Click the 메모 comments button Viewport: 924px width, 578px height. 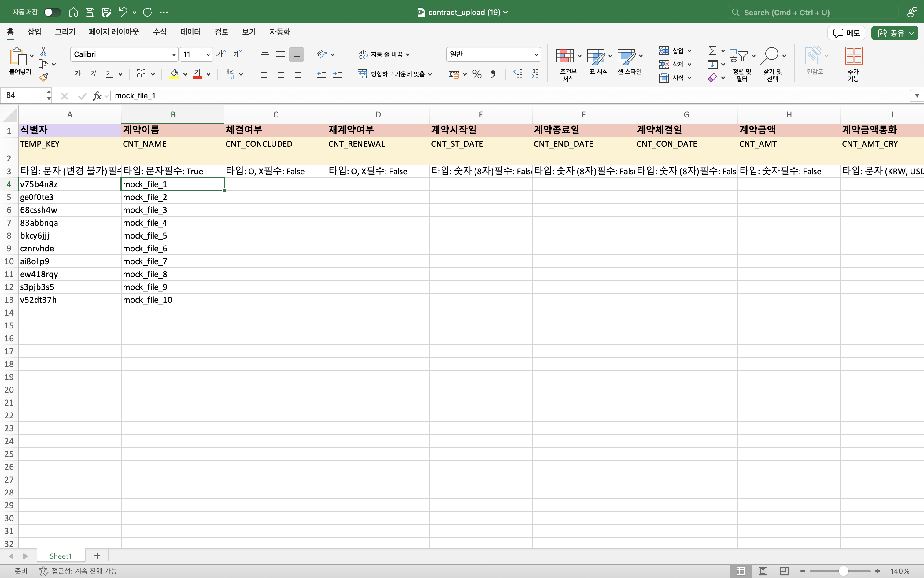tap(846, 33)
